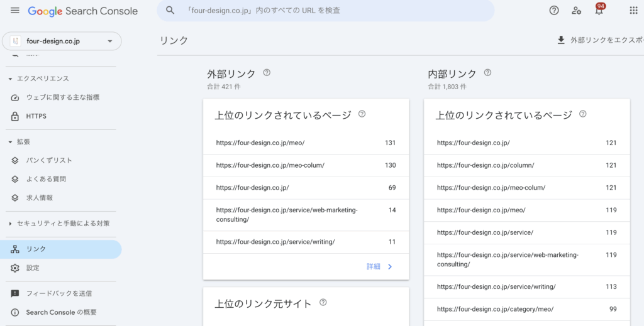Open external /meo/ row with 131 links
Screen dimensions: 644x326
(306, 143)
